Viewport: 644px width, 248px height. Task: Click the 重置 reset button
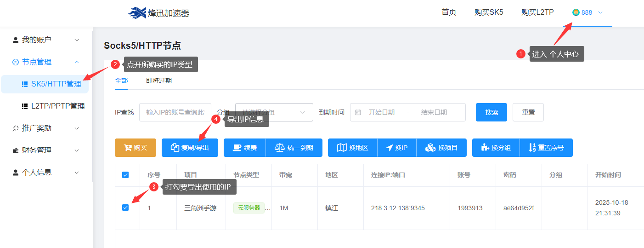pyautogui.click(x=528, y=112)
